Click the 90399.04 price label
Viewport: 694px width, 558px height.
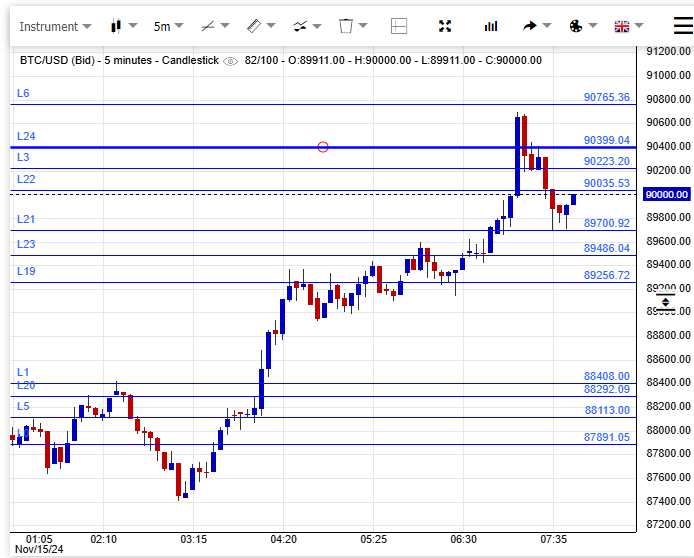pos(606,140)
